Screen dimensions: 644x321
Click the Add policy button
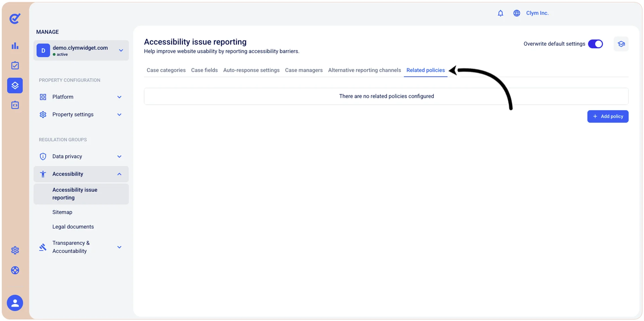tap(608, 117)
